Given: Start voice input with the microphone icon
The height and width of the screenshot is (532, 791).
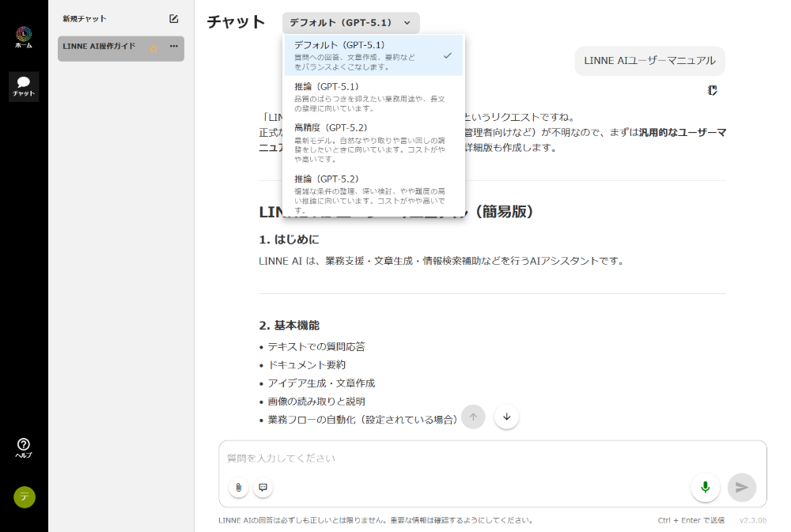Looking at the screenshot, I should (x=706, y=487).
